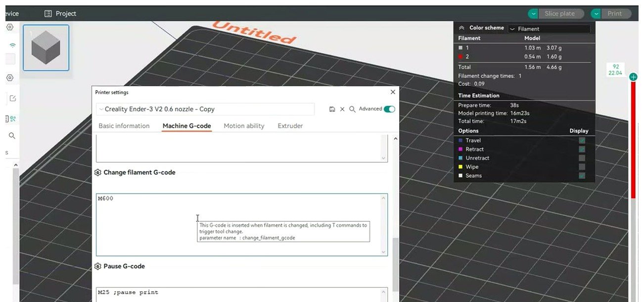Click the dialog scrollbar up arrow
Screen dimensions: 644x302
(395, 139)
